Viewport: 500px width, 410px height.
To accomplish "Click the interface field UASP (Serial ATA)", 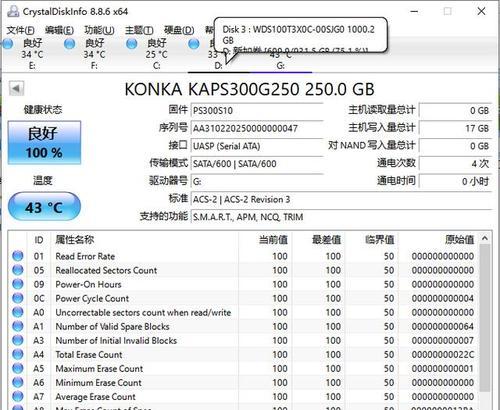I will pyautogui.click(x=257, y=146).
